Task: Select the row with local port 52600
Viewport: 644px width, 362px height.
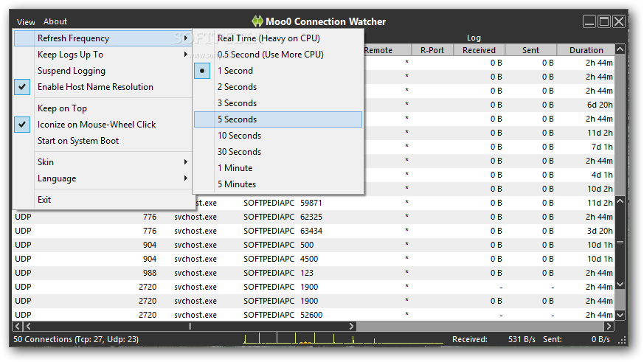Action: (314, 315)
